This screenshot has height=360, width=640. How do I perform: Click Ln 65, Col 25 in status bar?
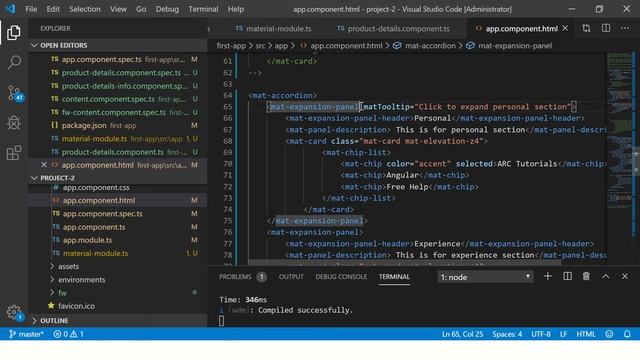[462, 334]
